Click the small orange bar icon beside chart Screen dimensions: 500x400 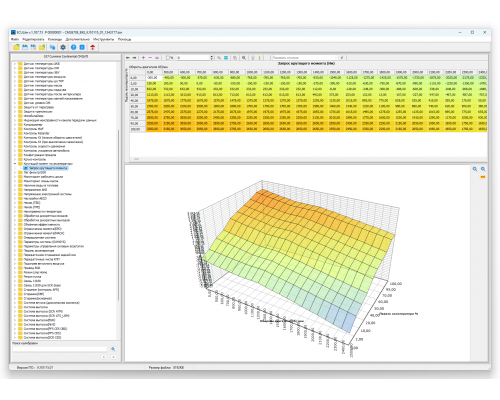[483, 177]
